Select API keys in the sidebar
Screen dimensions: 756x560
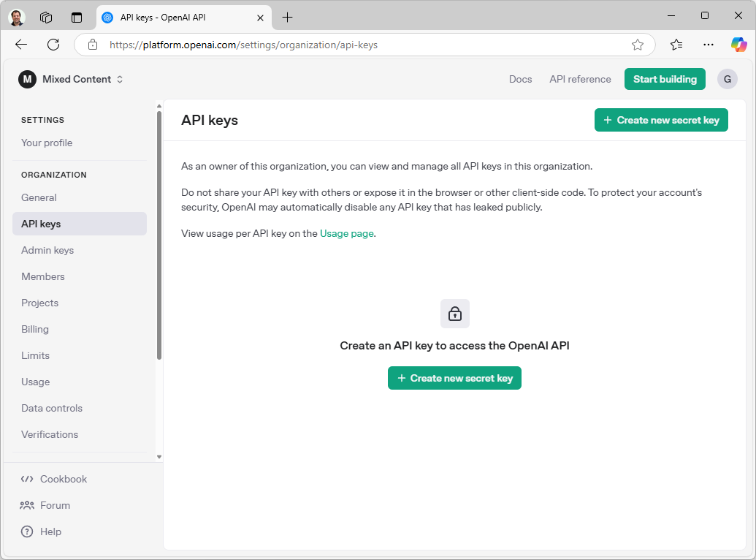point(80,224)
